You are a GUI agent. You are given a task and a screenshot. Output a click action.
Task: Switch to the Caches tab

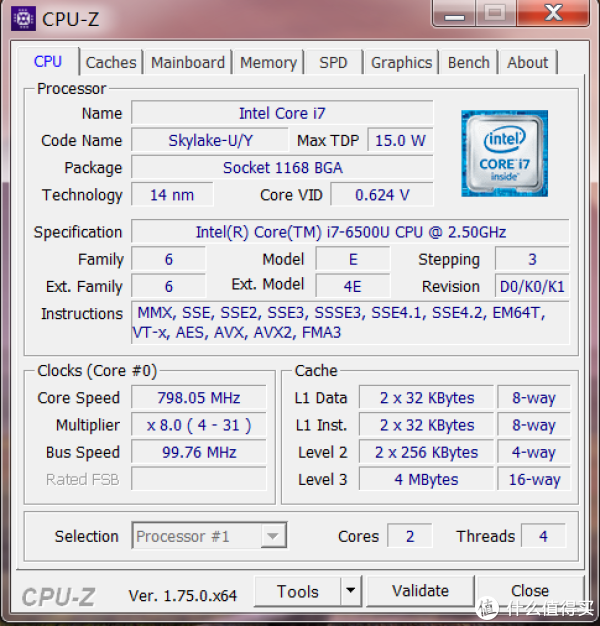click(111, 62)
